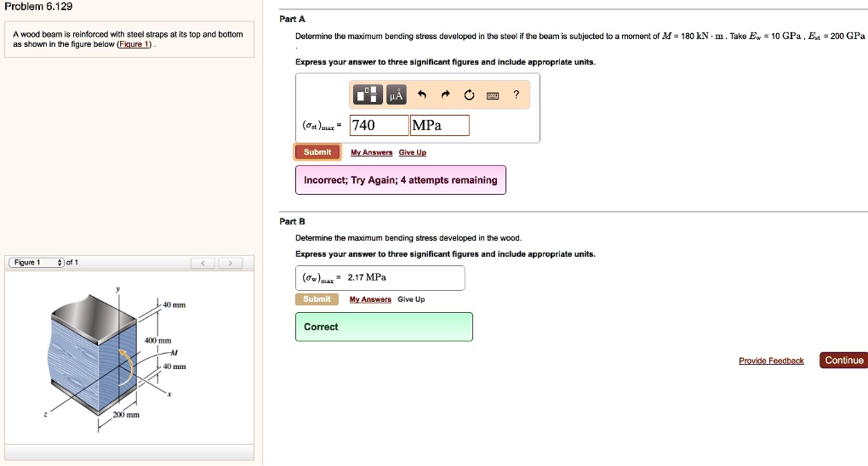Click the Part B answer 2.17 MPa

coord(367,277)
